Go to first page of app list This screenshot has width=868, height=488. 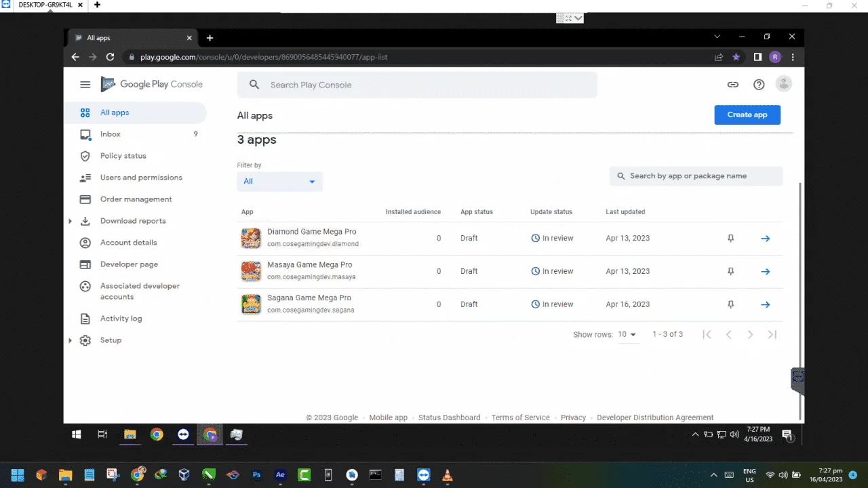pos(707,334)
